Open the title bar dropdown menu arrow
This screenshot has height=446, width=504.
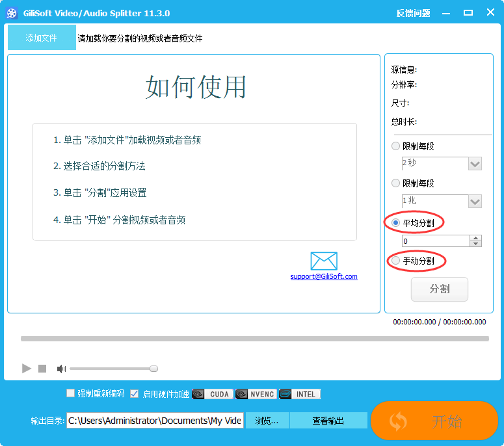click(x=445, y=13)
